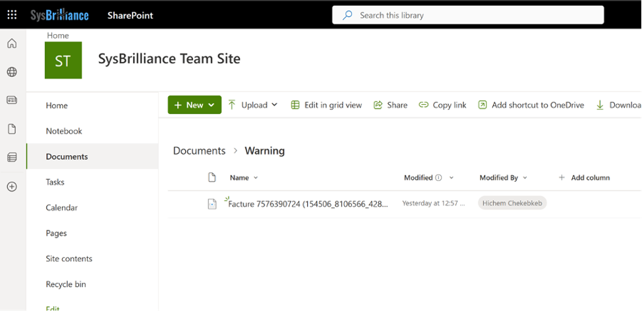Click the file type column header icon
Viewport: 644px width, 312px height.
(212, 178)
